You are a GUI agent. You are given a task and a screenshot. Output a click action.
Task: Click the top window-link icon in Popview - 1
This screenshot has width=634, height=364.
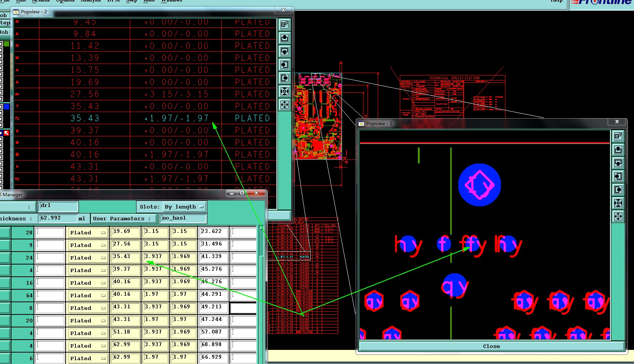click(x=618, y=136)
